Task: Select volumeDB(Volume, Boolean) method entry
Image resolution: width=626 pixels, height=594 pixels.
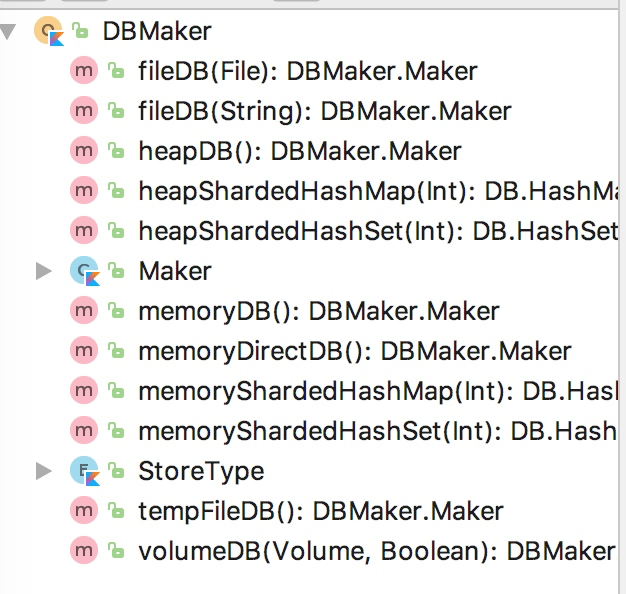Action: 378,552
